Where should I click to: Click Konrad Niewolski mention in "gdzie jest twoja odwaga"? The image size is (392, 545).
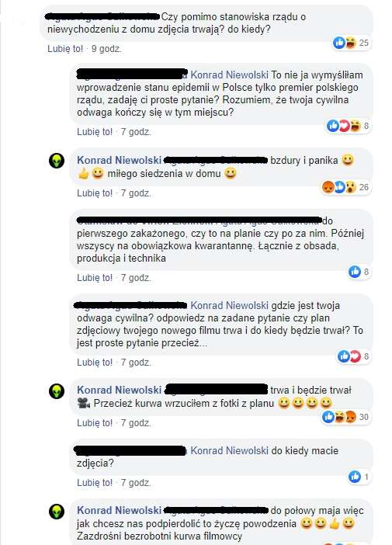[229, 306]
